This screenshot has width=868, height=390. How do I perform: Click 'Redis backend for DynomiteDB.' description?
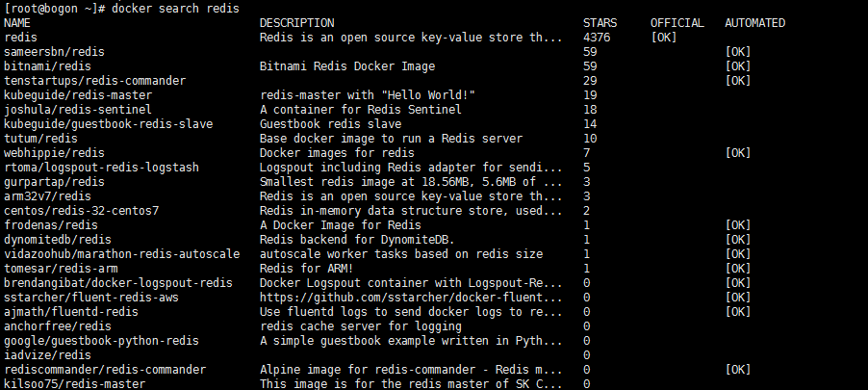(357, 239)
